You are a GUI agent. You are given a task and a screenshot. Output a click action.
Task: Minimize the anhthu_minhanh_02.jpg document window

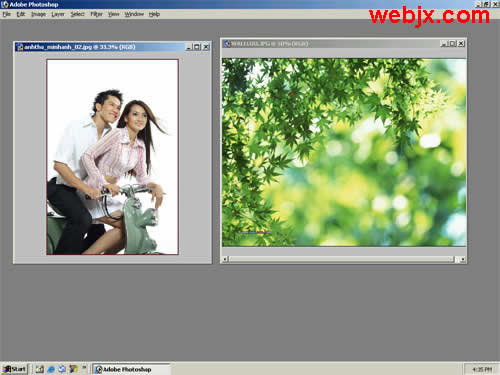(189, 47)
